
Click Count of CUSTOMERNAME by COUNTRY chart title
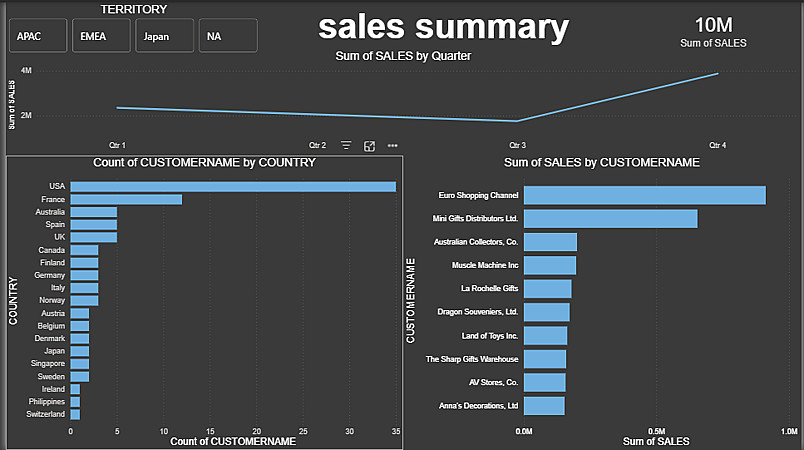click(x=204, y=162)
